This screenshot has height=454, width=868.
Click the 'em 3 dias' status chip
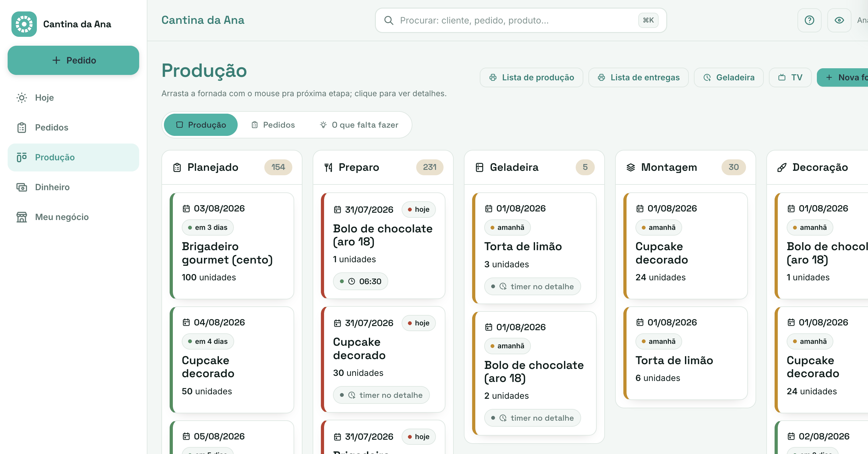(x=207, y=228)
